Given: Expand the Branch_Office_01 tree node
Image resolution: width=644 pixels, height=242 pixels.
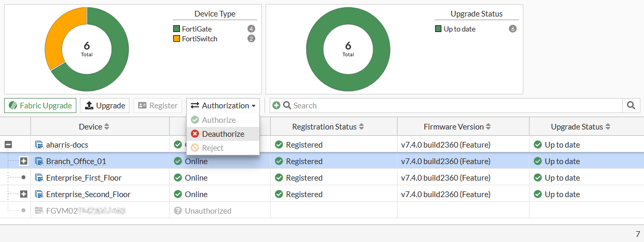Looking at the screenshot, I should point(24,161).
